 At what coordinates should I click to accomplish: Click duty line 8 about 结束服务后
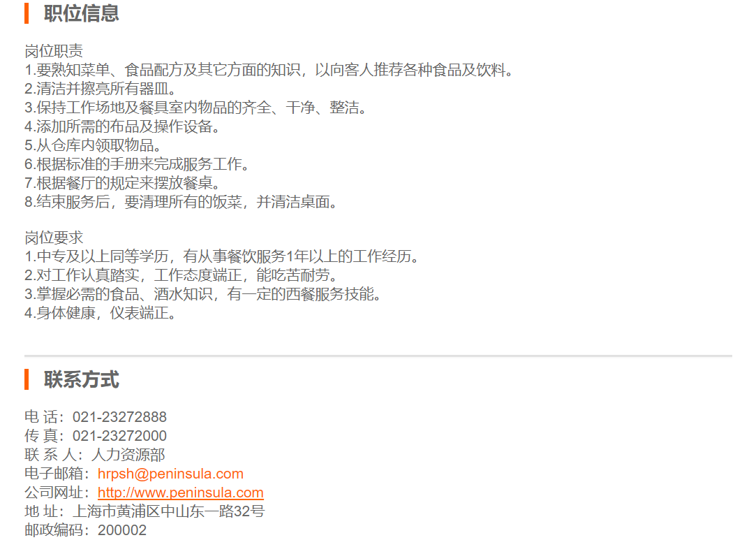coord(181,202)
